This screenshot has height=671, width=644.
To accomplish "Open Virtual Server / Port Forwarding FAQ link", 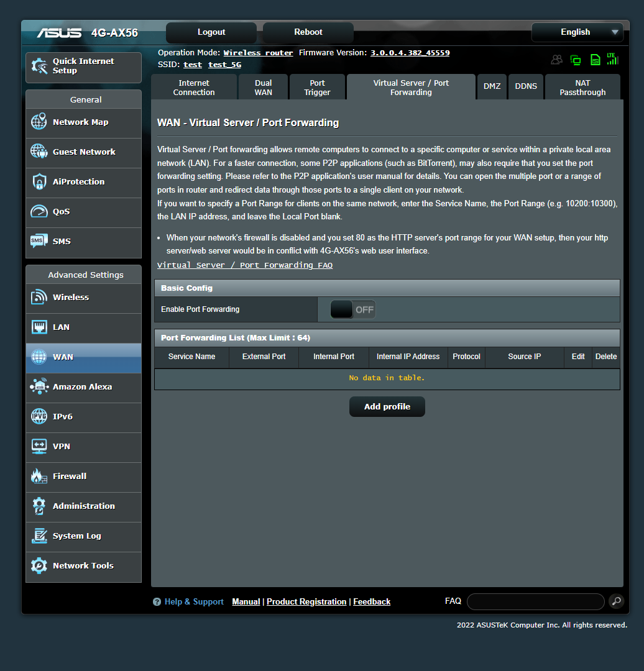I will click(245, 265).
